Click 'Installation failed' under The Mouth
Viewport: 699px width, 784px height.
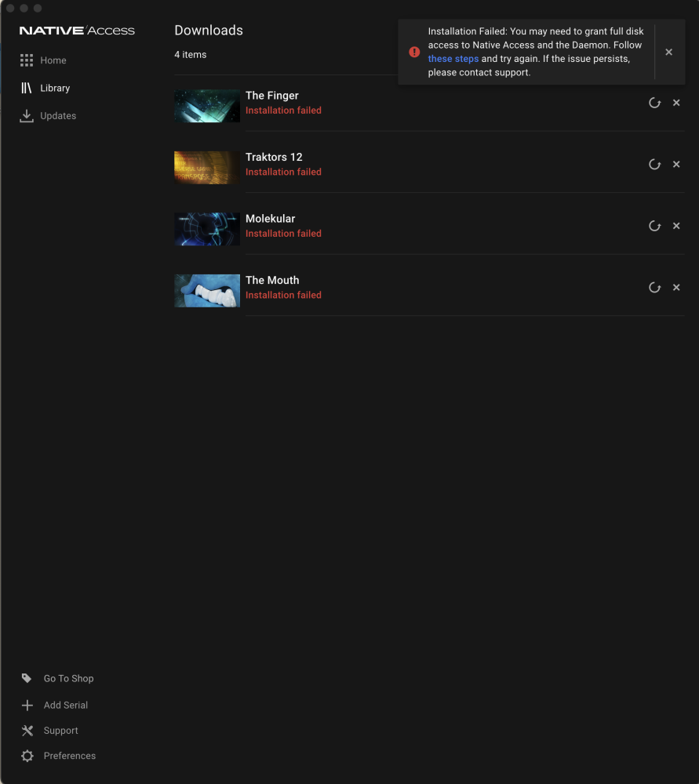(283, 295)
